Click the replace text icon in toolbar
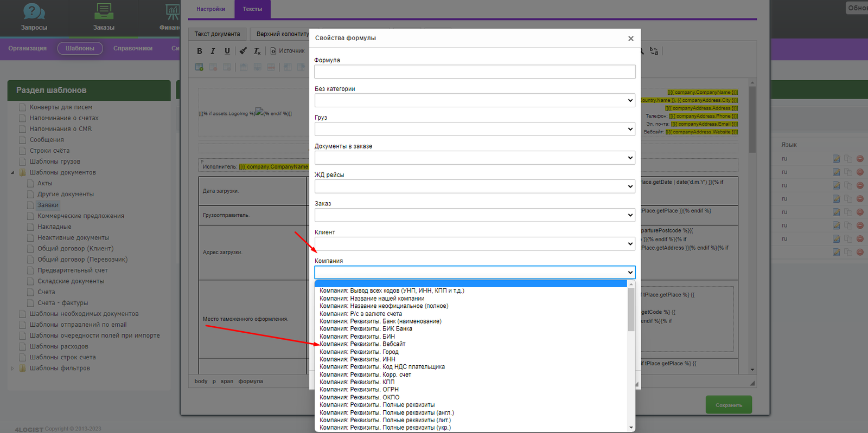Image resolution: width=868 pixels, height=433 pixels. [654, 51]
